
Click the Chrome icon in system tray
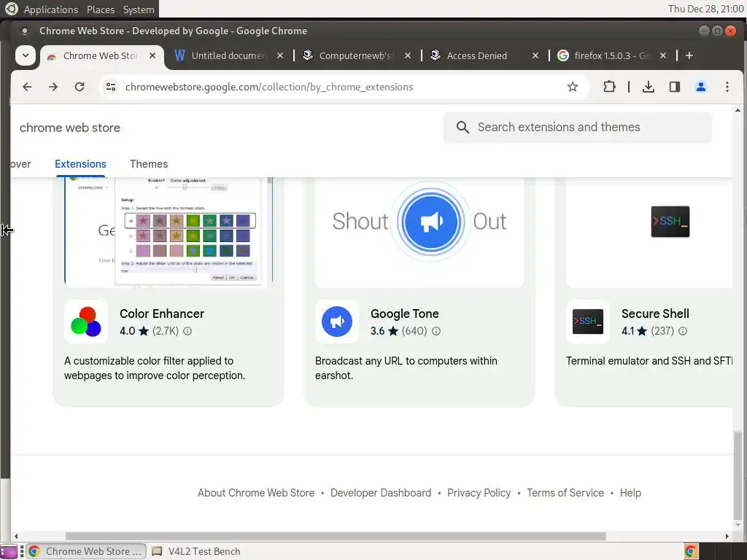(x=691, y=551)
